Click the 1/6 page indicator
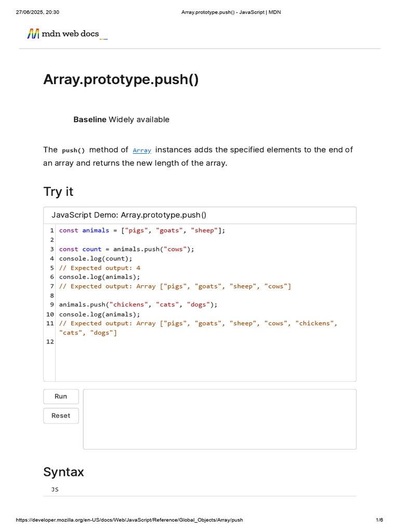This screenshot has height=532, width=399. pos(379,520)
